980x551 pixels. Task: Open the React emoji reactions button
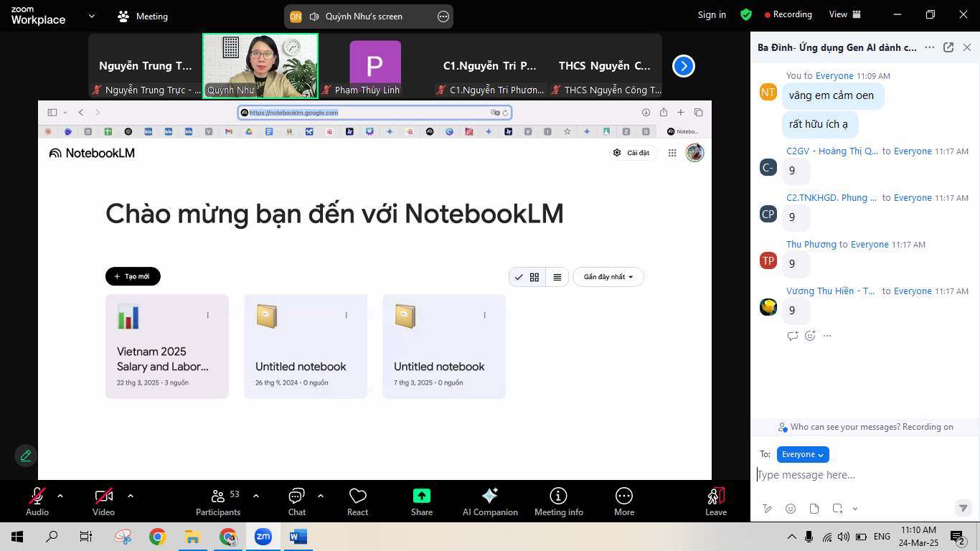(357, 496)
